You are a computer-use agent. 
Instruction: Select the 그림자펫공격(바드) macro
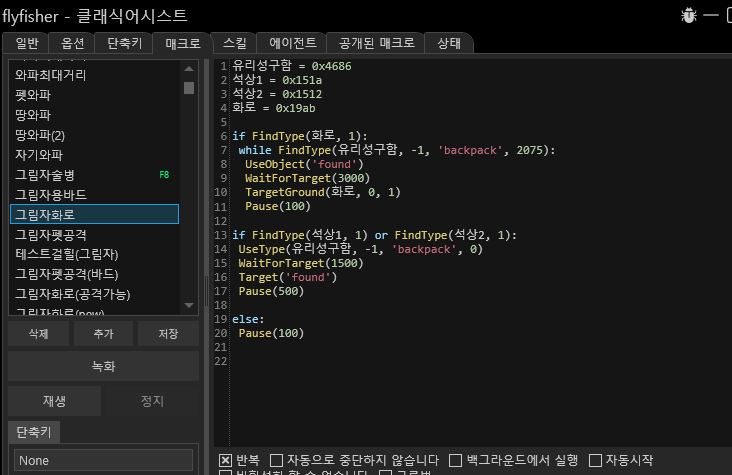tap(94, 274)
